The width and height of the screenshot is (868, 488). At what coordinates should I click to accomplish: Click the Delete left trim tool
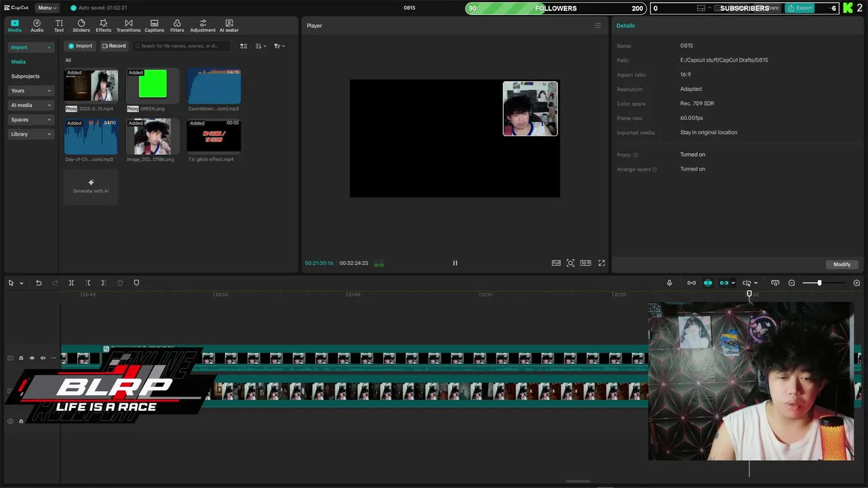pos(87,283)
